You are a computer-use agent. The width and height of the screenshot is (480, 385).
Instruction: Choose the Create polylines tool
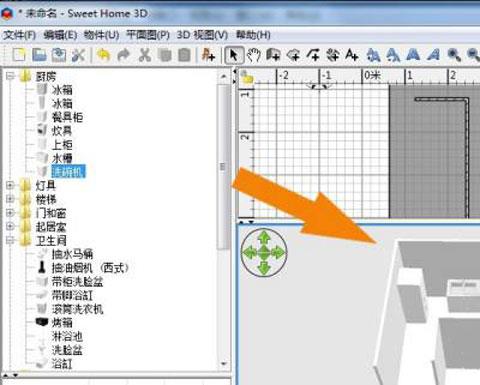313,55
